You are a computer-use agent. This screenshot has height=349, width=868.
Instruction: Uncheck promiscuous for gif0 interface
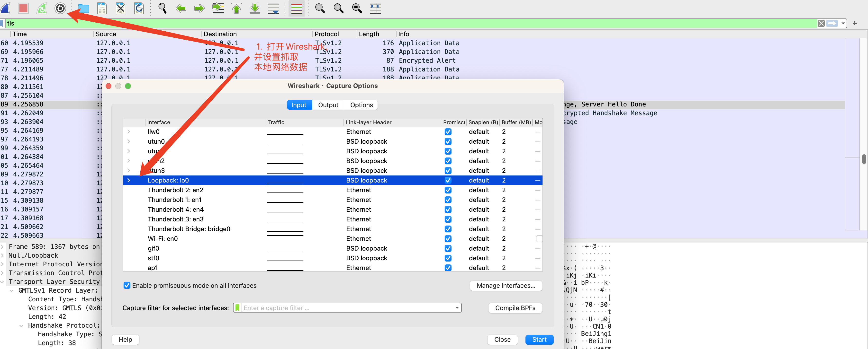point(448,248)
